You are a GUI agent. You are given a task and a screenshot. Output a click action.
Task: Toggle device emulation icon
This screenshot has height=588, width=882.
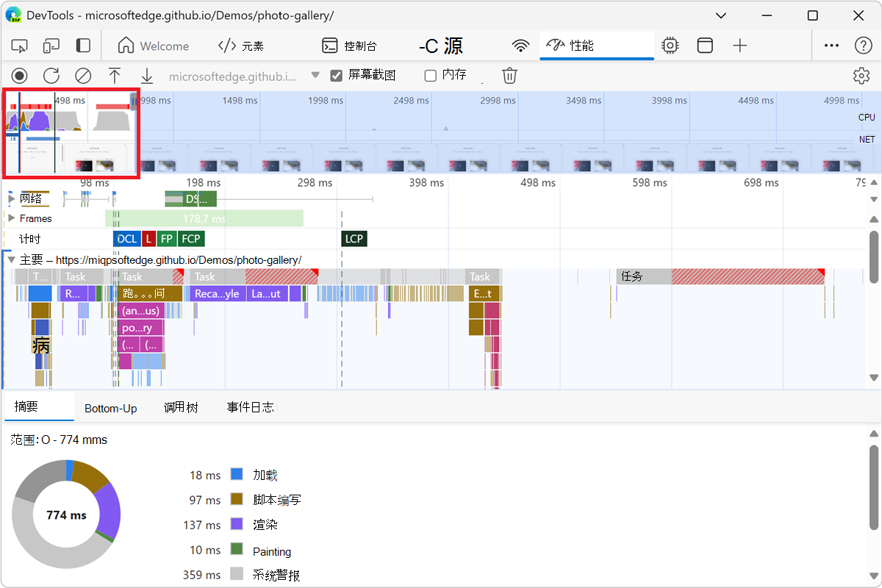click(51, 46)
